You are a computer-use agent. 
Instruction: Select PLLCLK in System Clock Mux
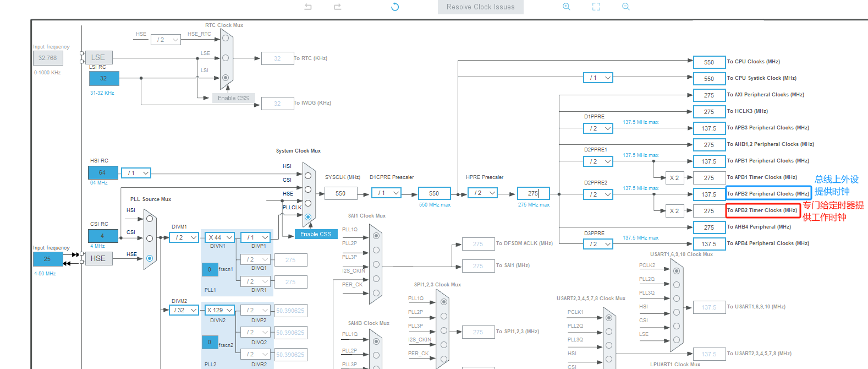pyautogui.click(x=308, y=217)
